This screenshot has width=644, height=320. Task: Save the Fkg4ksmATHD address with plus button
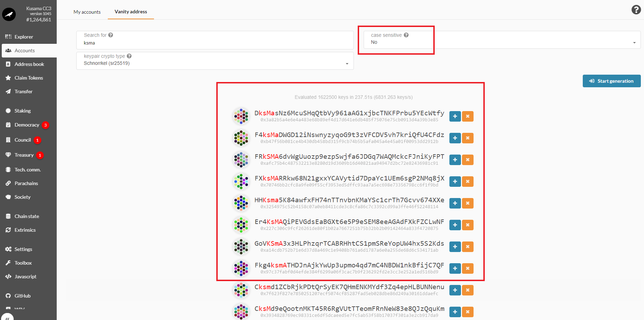(x=455, y=268)
